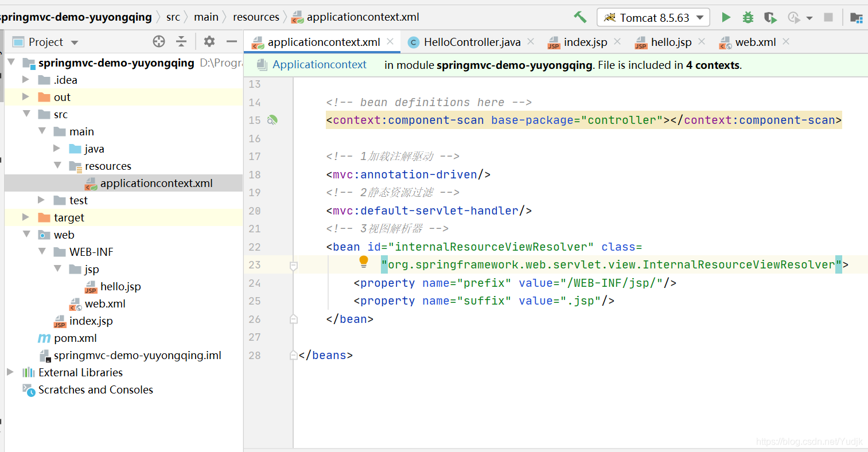Image resolution: width=868 pixels, height=452 pixels.
Task: Fold the bean element at line 23
Action: pyautogui.click(x=294, y=266)
